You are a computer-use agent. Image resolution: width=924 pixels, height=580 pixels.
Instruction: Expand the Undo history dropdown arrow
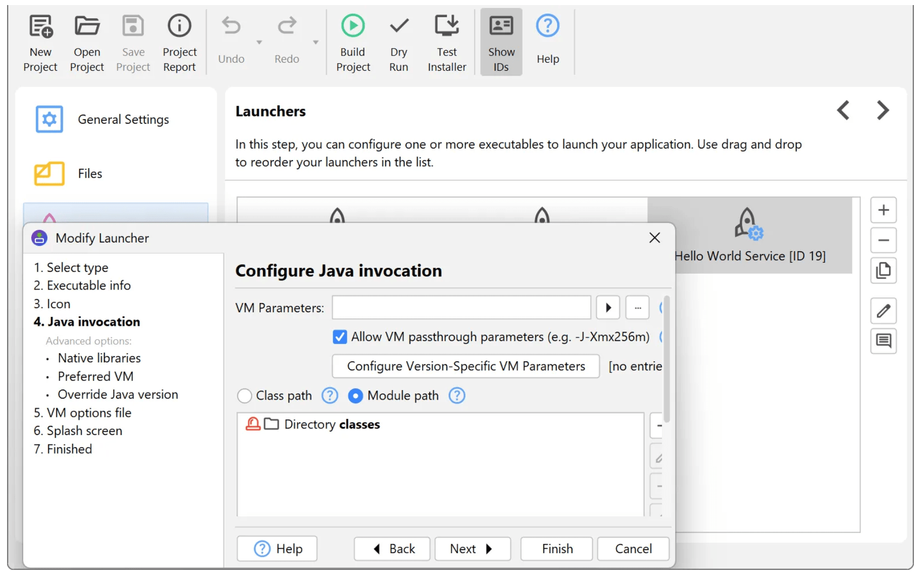pos(259,42)
